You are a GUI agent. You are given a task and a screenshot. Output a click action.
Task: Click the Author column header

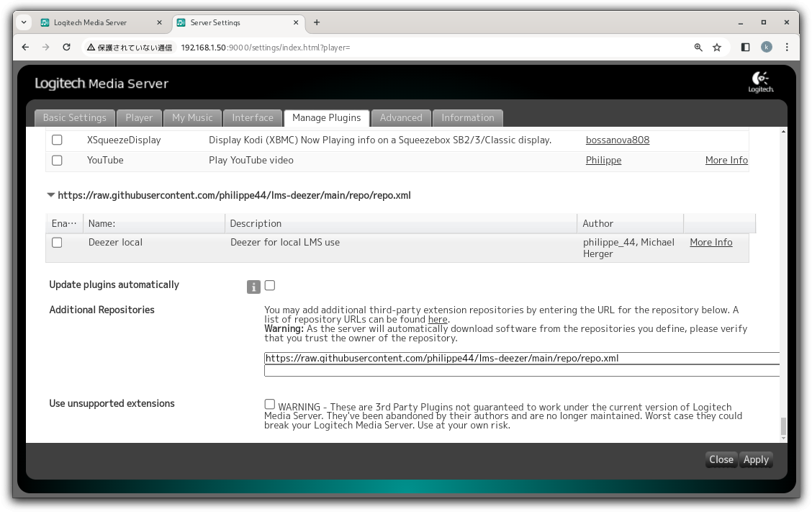coord(630,223)
